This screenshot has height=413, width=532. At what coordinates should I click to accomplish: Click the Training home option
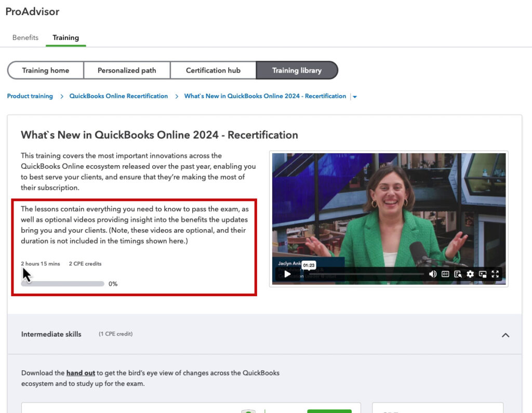click(x=45, y=70)
